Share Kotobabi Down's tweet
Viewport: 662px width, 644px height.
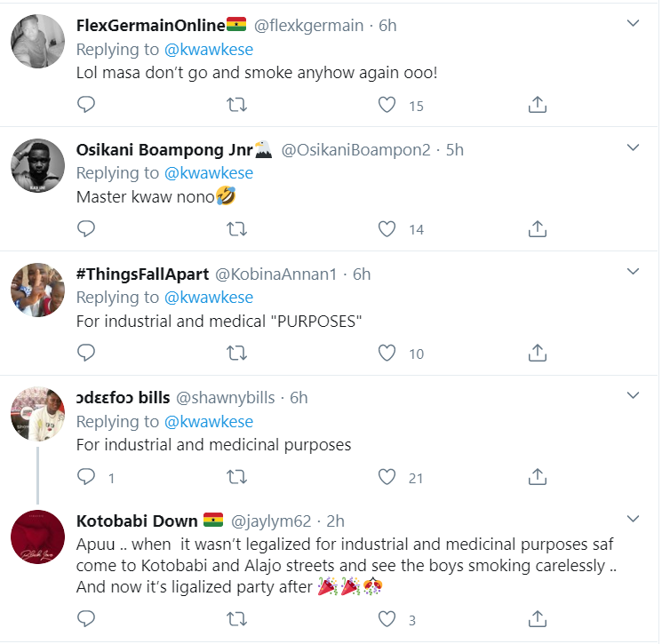[x=537, y=619]
